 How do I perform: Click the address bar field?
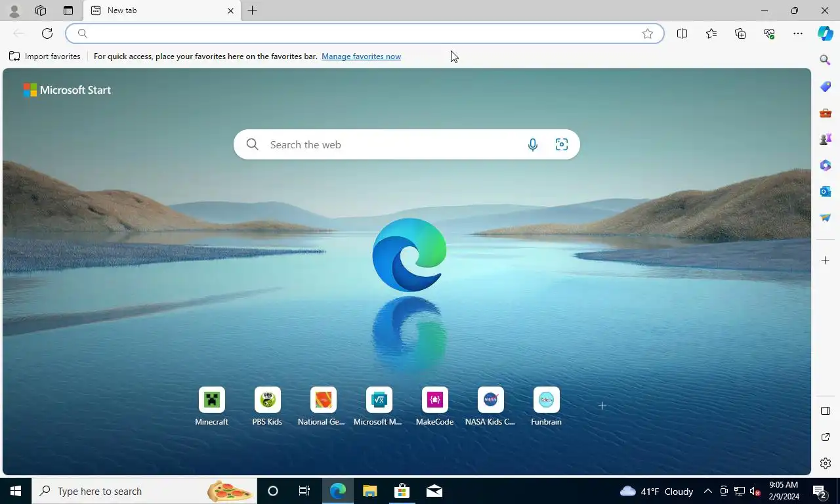(365, 33)
